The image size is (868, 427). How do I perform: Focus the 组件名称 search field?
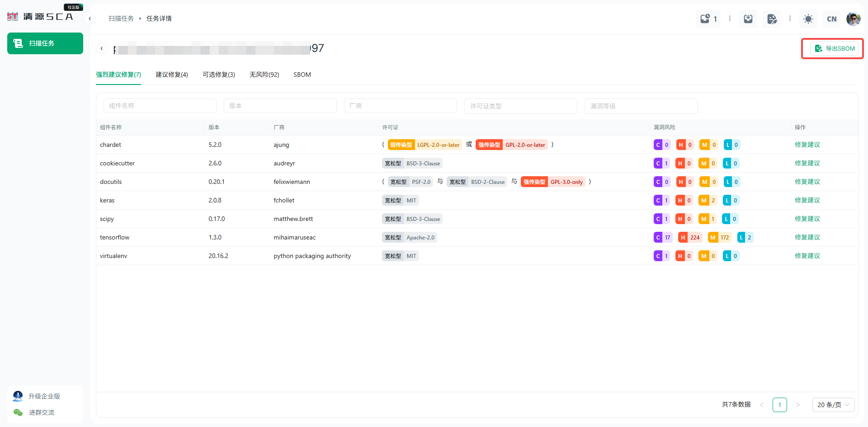[x=160, y=106]
